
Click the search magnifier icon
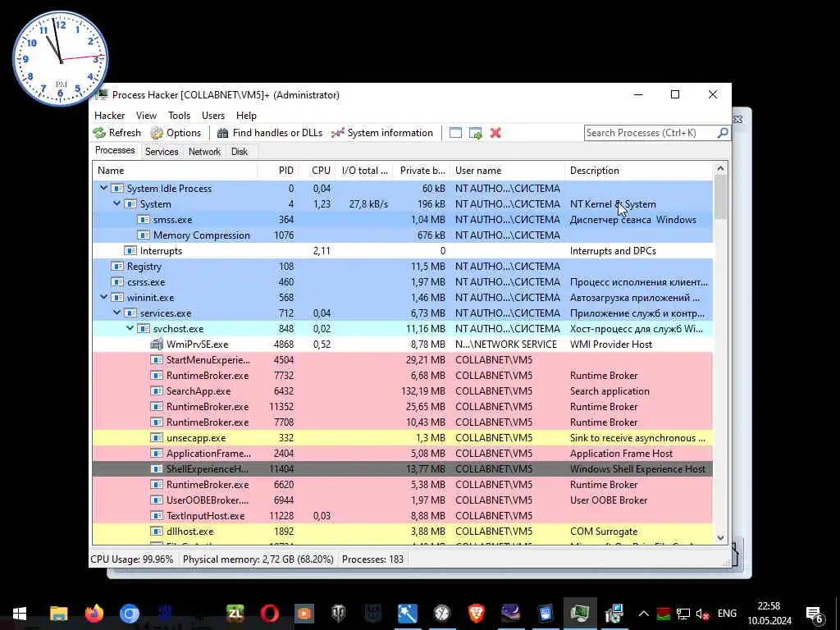click(723, 132)
